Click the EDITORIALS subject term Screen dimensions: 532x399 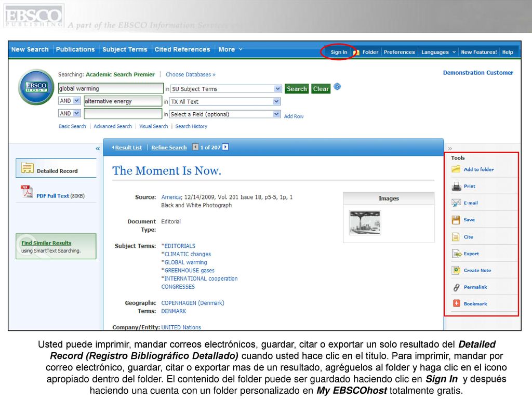click(x=180, y=246)
